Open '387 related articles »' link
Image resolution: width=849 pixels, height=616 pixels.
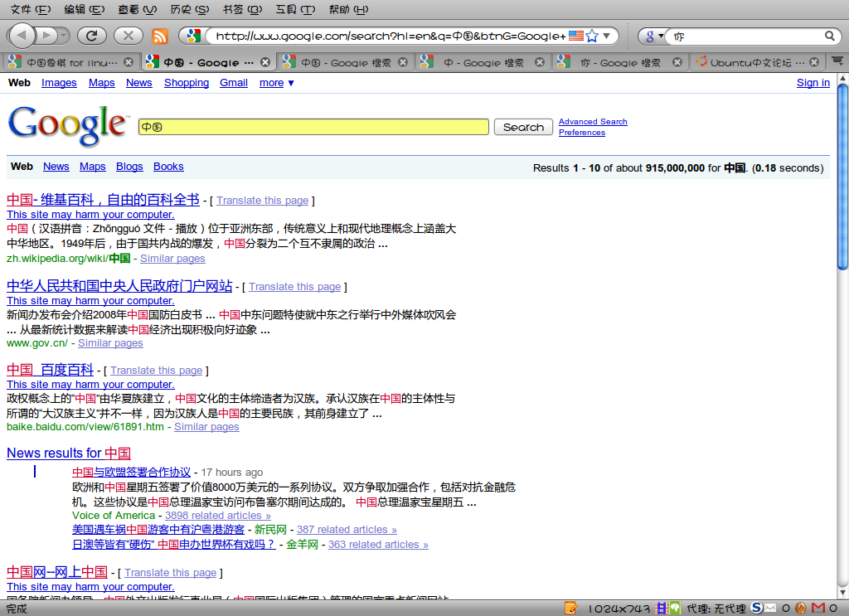tap(347, 530)
